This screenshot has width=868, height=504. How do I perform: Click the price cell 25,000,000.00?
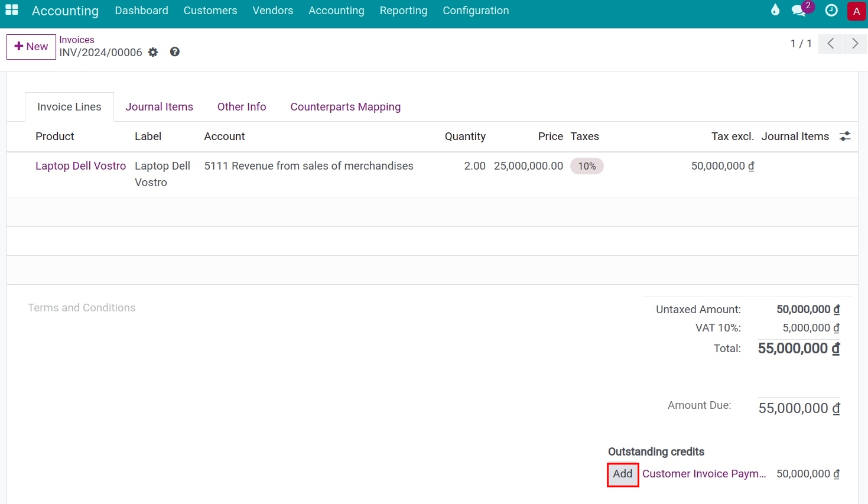(x=528, y=166)
